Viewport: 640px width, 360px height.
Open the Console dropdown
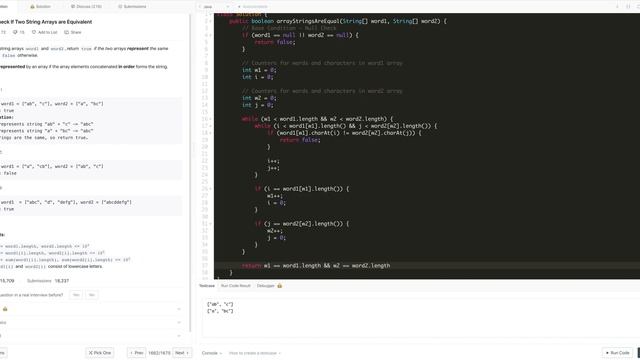[x=211, y=353]
